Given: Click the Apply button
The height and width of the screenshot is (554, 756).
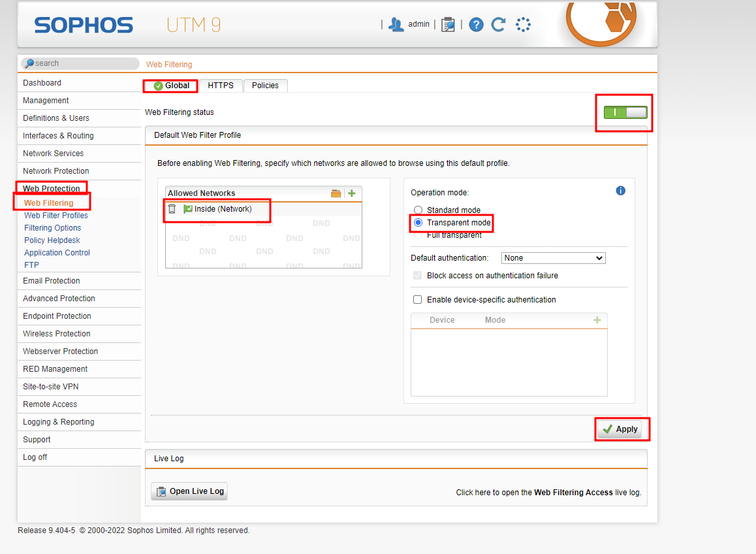Looking at the screenshot, I should 620,429.
